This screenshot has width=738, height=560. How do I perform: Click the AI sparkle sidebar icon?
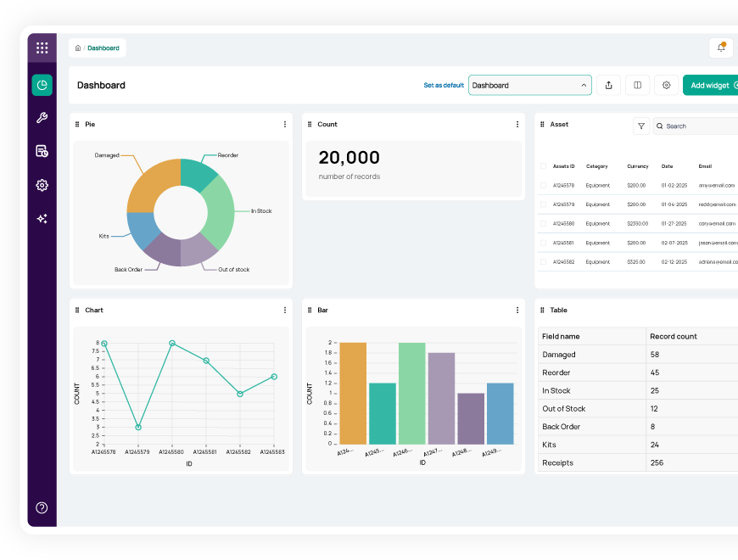42,219
